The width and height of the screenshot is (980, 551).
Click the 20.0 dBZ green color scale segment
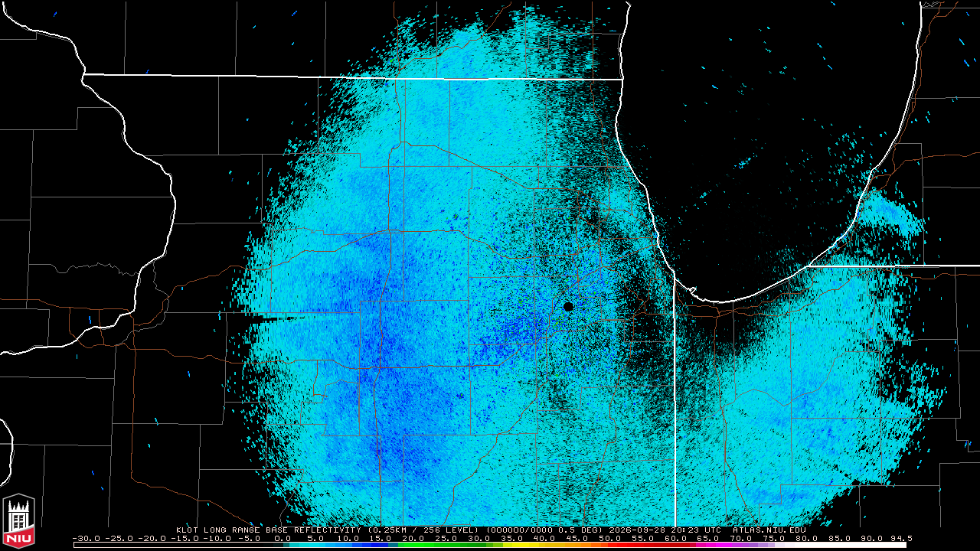click(413, 545)
